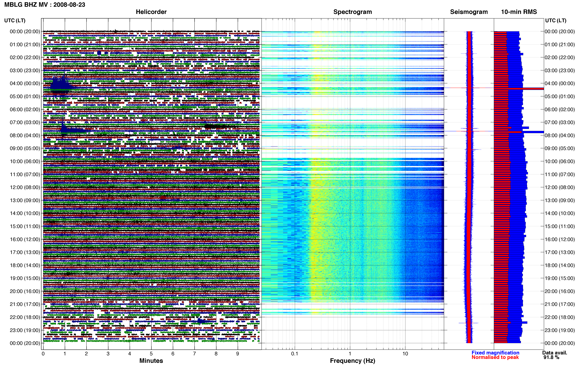The image size is (588, 368).
Task: Click 04:00 (00:00) on the helicorder time axis
Action: (x=25, y=83)
